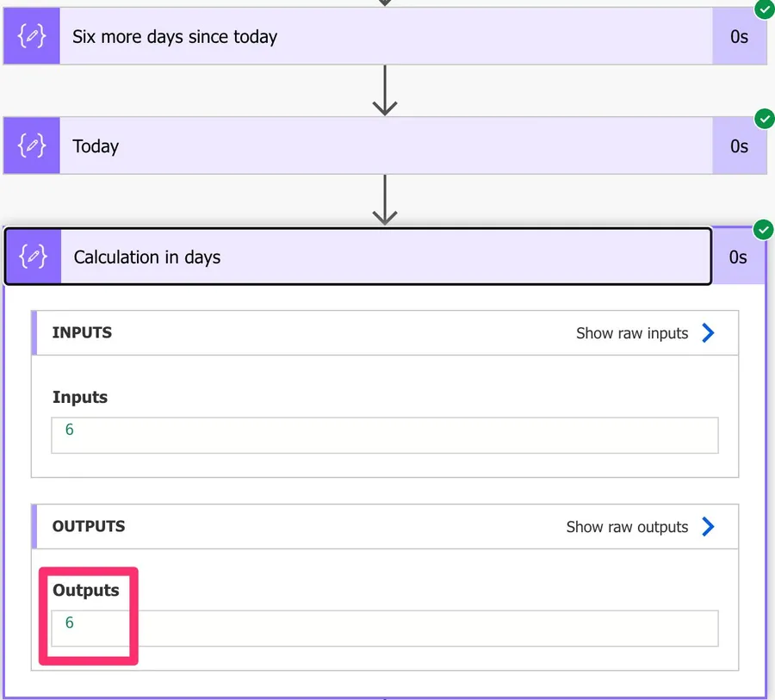Click the blue chevron beside 'Show raw inputs'
The width and height of the screenshot is (775, 700).
pyautogui.click(x=708, y=333)
